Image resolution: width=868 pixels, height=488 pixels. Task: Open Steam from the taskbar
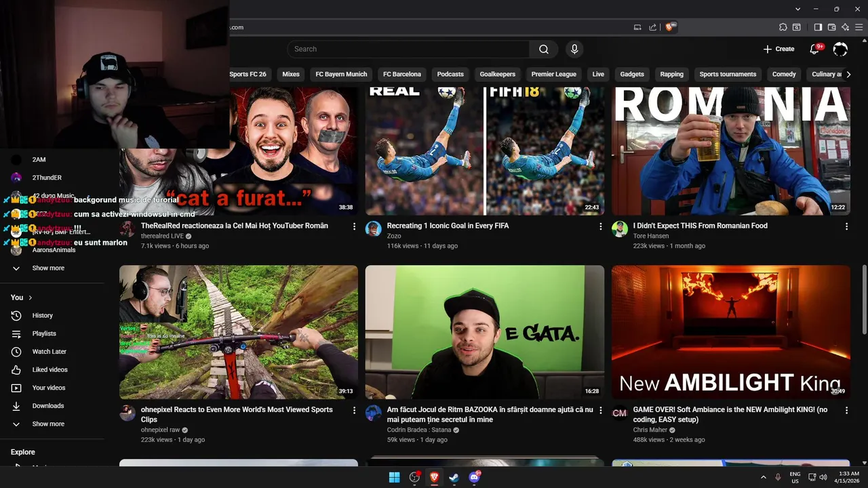454,477
